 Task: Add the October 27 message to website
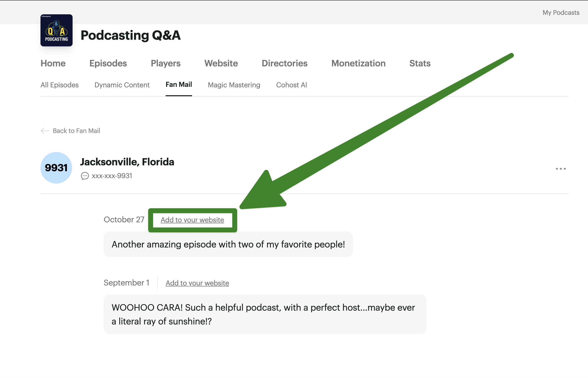192,220
